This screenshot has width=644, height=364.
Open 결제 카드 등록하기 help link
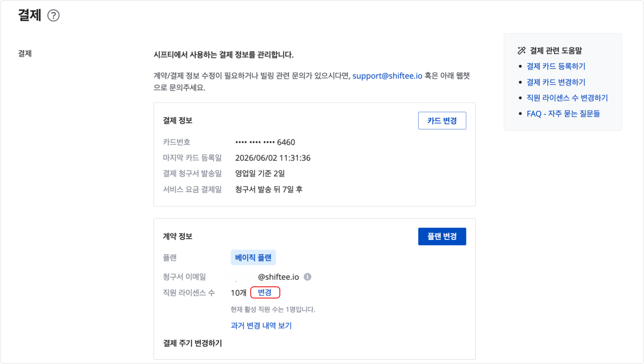[x=556, y=66]
